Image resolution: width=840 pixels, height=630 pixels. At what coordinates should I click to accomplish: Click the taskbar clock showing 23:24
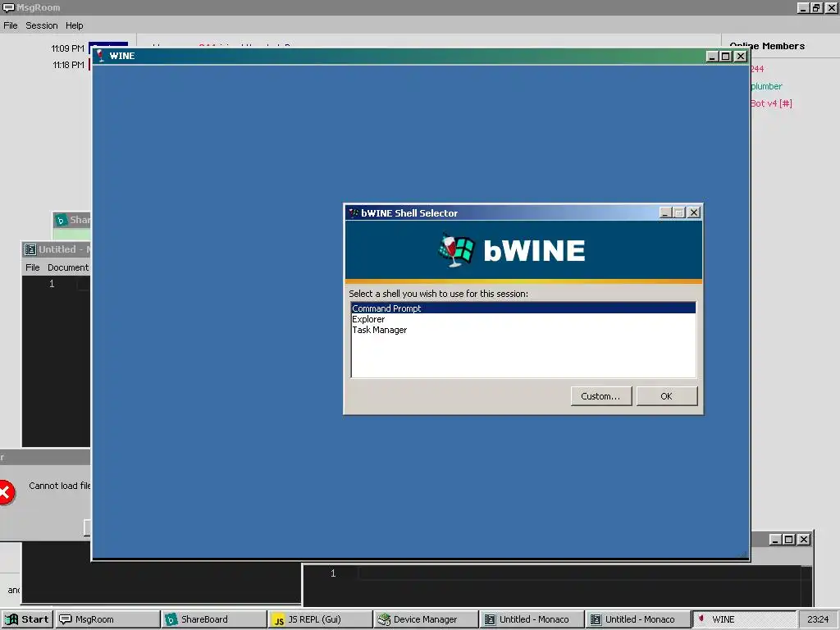coord(818,619)
